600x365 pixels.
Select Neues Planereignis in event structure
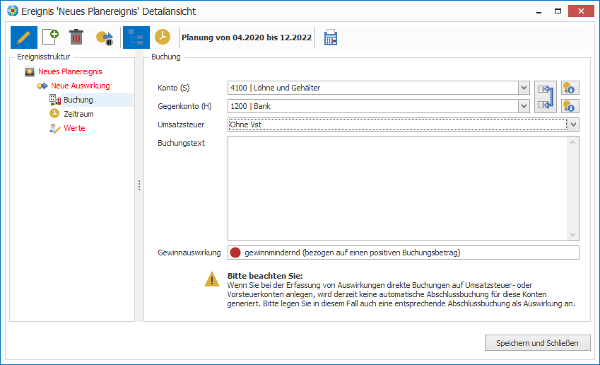[70, 72]
